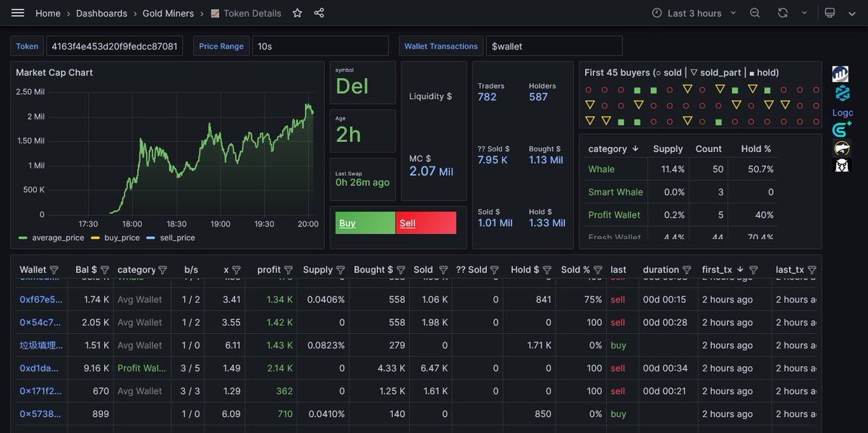868x433 pixels.
Task: Open filter for duration column
Action: pyautogui.click(x=686, y=270)
